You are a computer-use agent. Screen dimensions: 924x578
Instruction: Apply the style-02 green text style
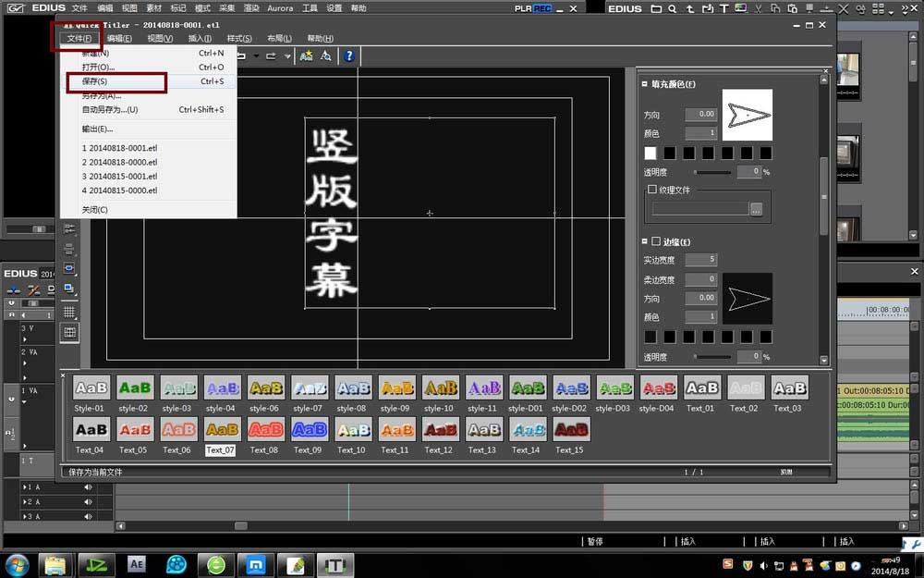[x=135, y=388]
